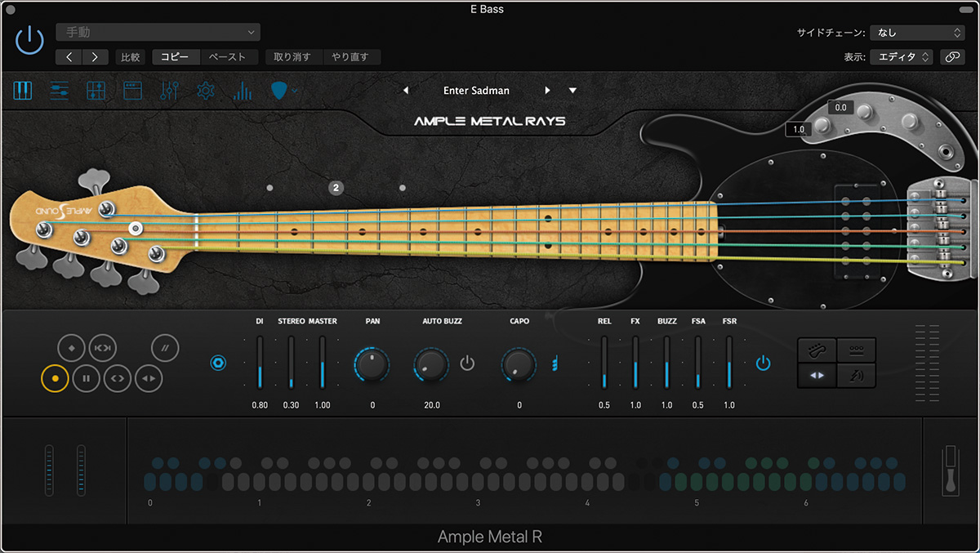The height and width of the screenshot is (553, 980).
Task: Toggle the plug-in power button
Action: click(29, 39)
